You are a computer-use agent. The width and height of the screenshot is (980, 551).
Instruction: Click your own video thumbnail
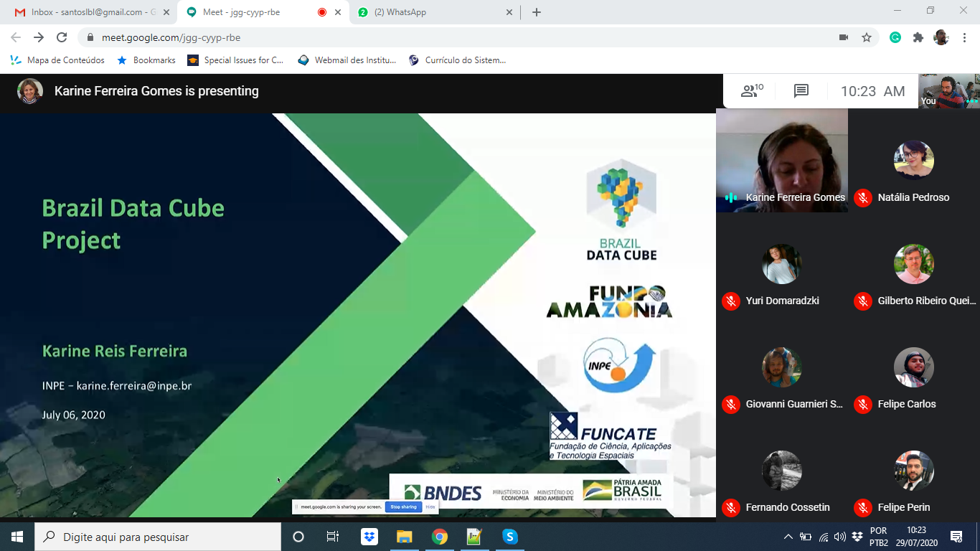[949, 91]
